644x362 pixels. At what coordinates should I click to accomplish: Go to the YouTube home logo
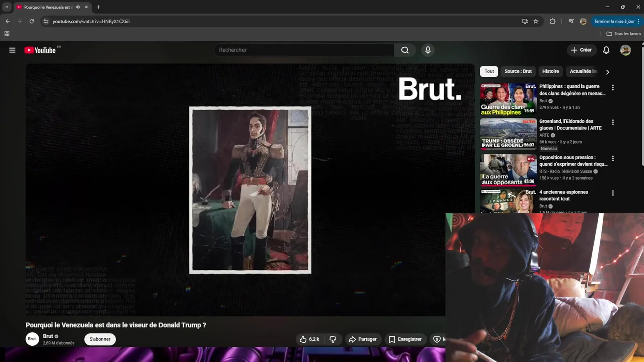click(x=40, y=50)
